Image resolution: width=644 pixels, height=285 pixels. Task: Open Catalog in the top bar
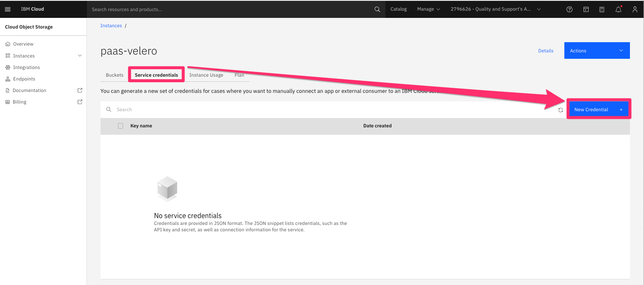coord(399,9)
